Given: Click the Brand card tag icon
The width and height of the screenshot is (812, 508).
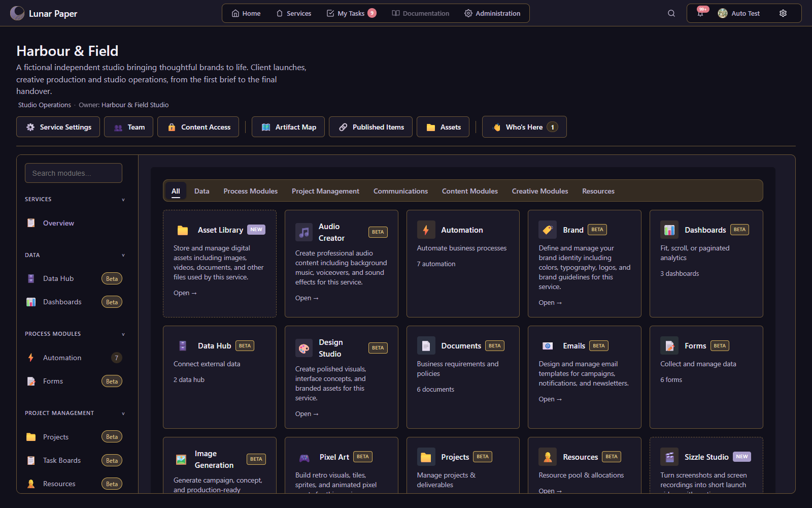Looking at the screenshot, I should pos(548,230).
